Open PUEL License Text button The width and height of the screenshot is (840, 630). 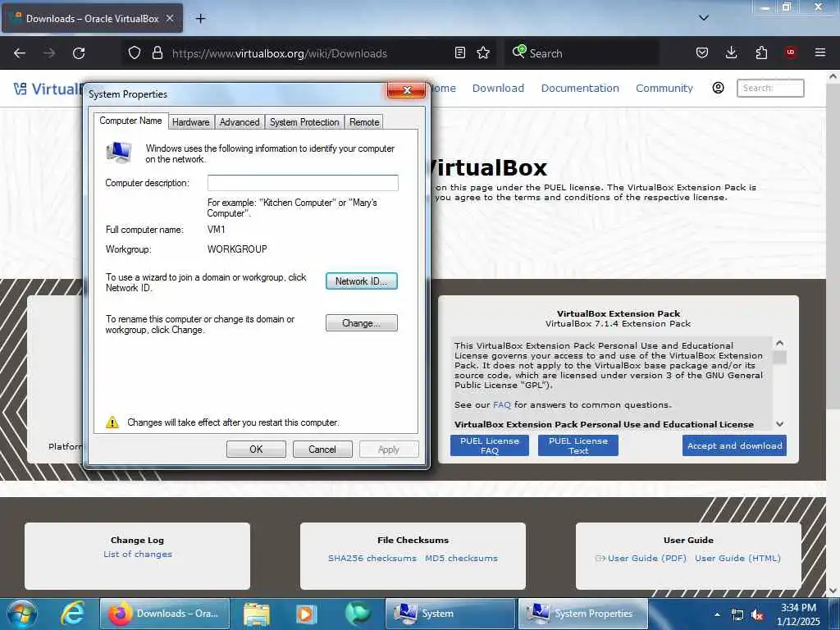[x=578, y=445]
